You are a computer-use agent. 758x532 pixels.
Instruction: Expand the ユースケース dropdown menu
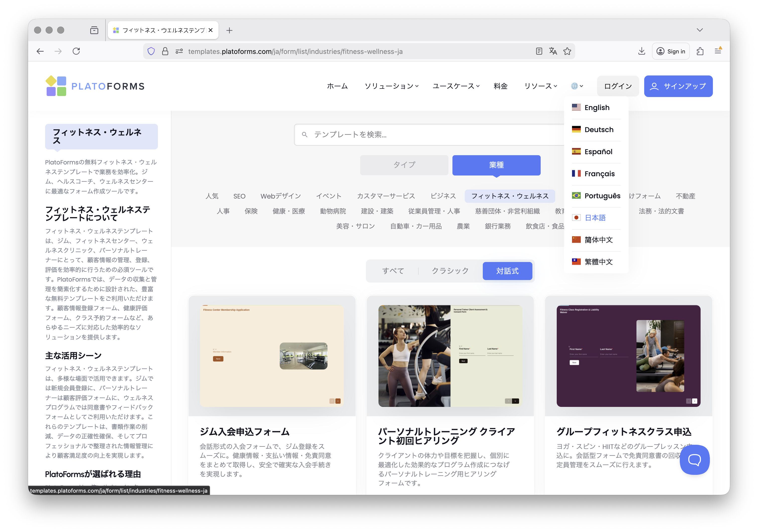click(x=456, y=86)
